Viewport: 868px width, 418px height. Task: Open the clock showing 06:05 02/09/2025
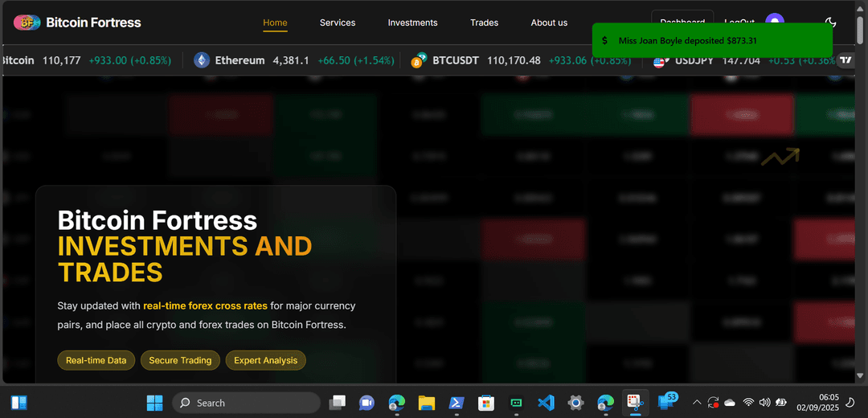point(818,403)
